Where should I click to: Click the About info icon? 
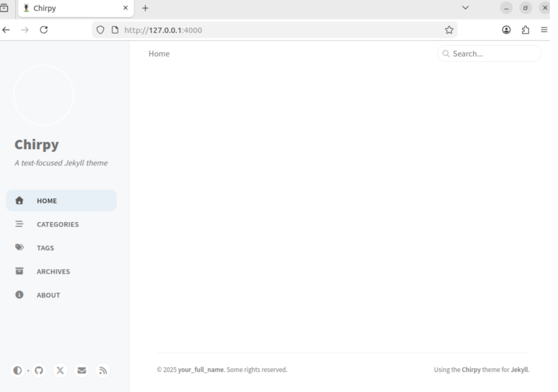[x=19, y=295]
